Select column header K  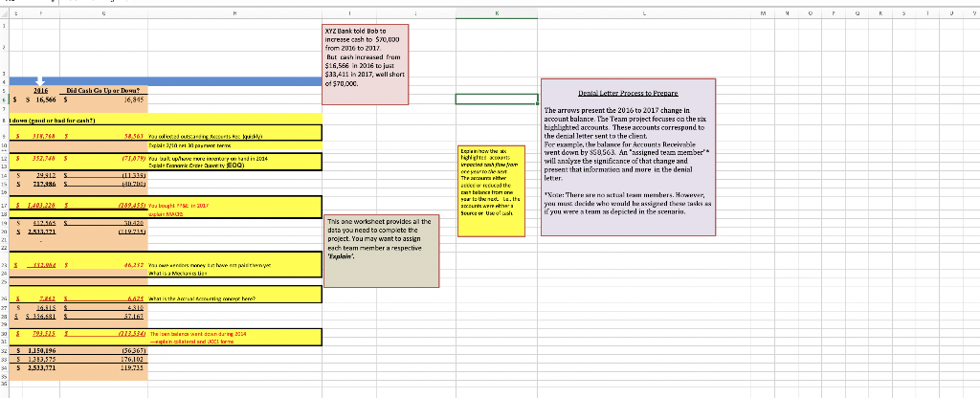click(x=497, y=11)
